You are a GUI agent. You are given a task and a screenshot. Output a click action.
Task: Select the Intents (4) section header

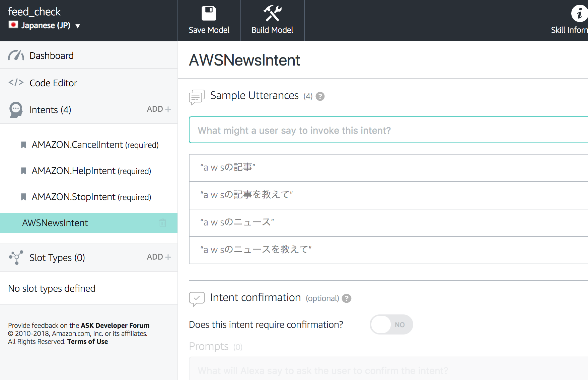pos(50,110)
